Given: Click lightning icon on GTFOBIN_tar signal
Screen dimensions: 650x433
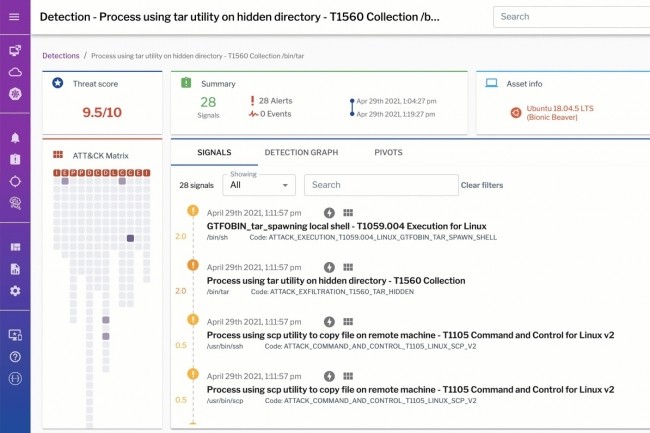Looking at the screenshot, I should click(x=330, y=213).
